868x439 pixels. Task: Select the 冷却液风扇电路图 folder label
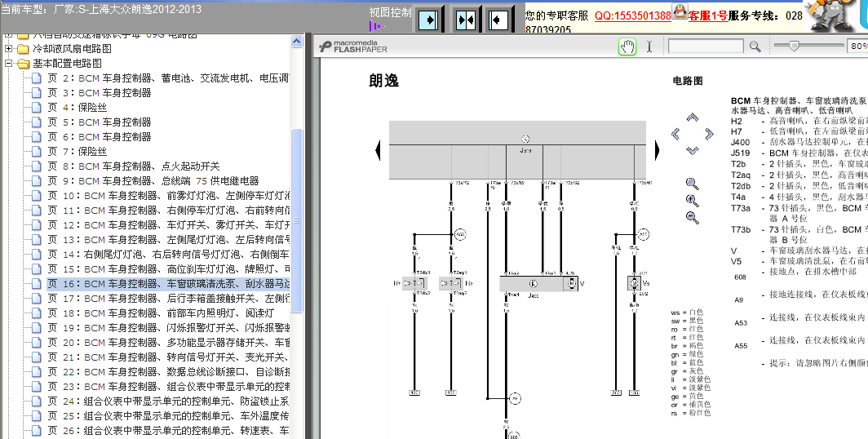(x=73, y=49)
